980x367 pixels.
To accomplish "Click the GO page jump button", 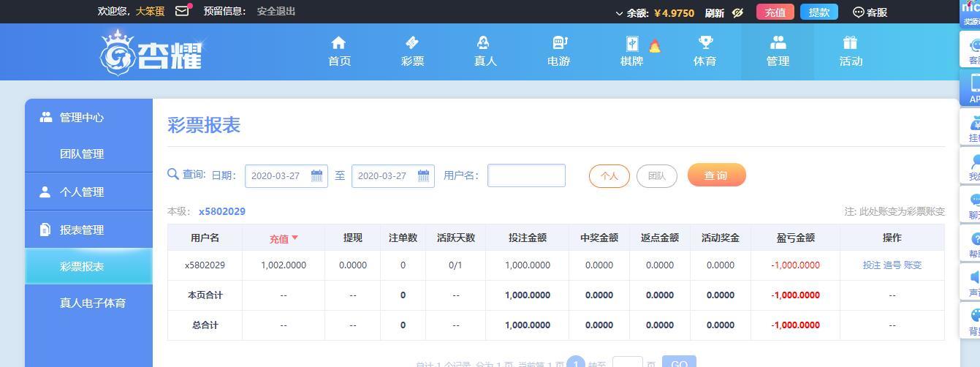I will [679, 363].
